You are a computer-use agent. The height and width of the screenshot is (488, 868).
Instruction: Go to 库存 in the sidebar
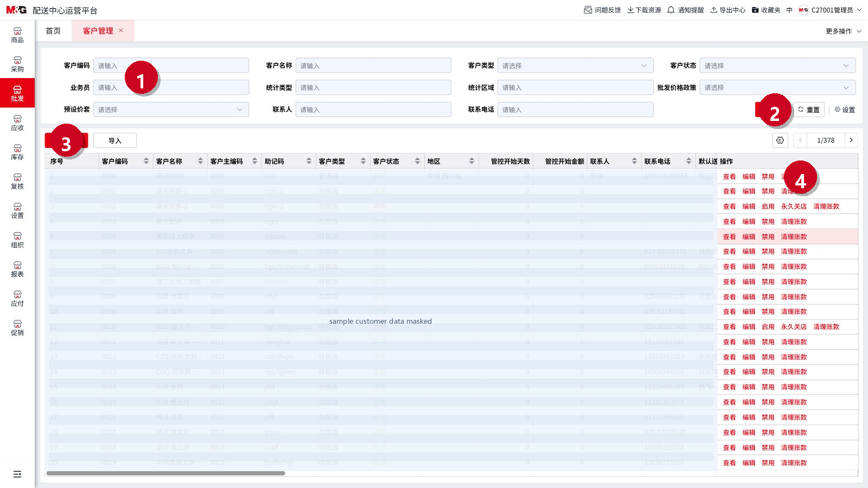coord(17,152)
